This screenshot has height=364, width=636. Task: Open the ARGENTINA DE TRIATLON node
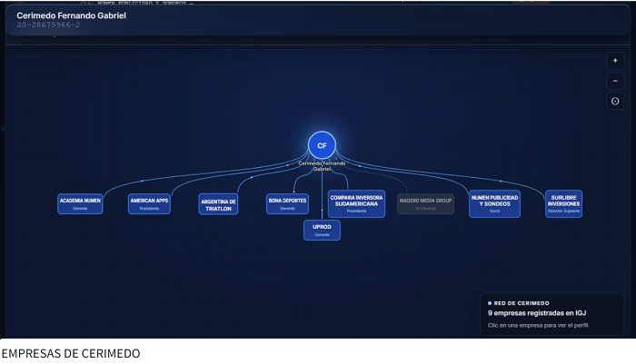pos(218,204)
